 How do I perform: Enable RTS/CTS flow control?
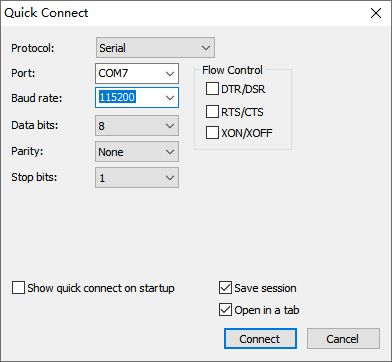point(212,112)
